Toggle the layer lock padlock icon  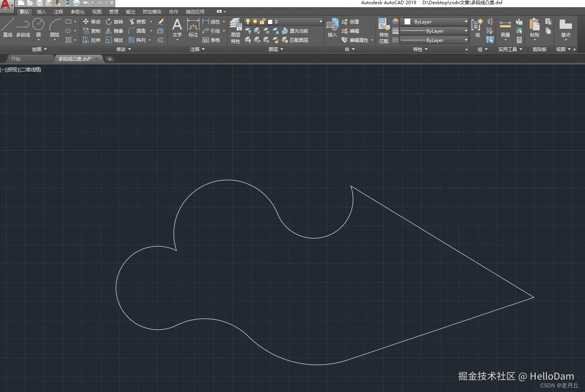[262, 22]
